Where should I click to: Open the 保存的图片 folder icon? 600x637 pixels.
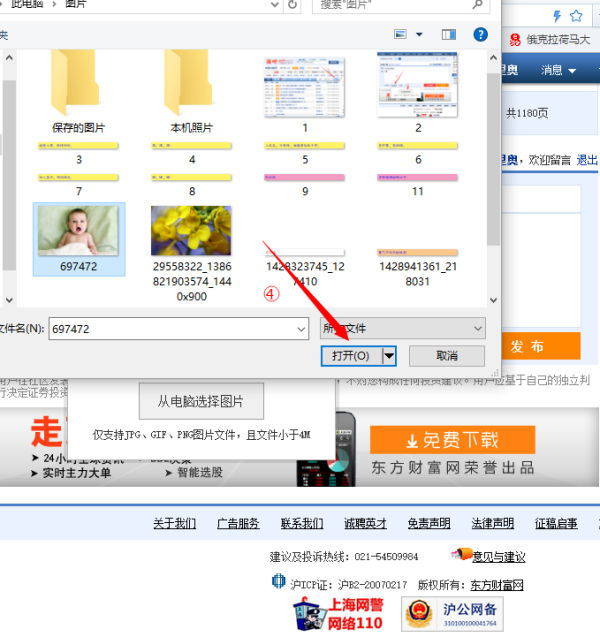point(78,84)
